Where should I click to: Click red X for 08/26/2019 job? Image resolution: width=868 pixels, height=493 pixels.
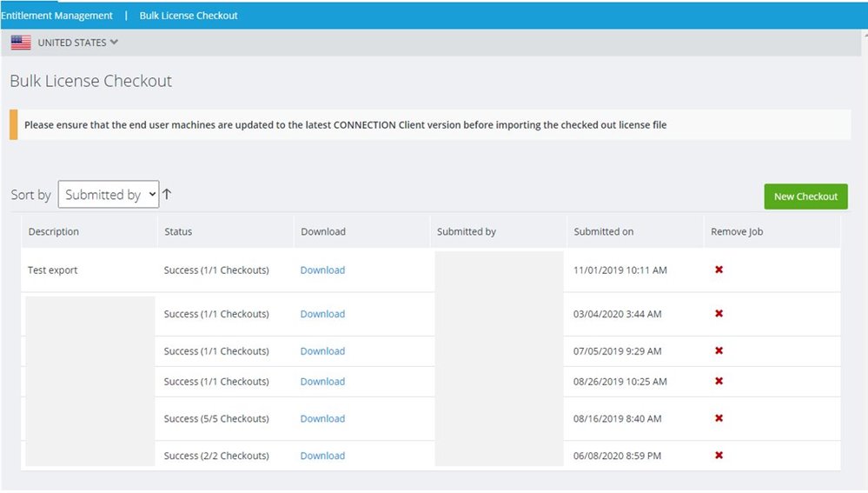tap(719, 382)
